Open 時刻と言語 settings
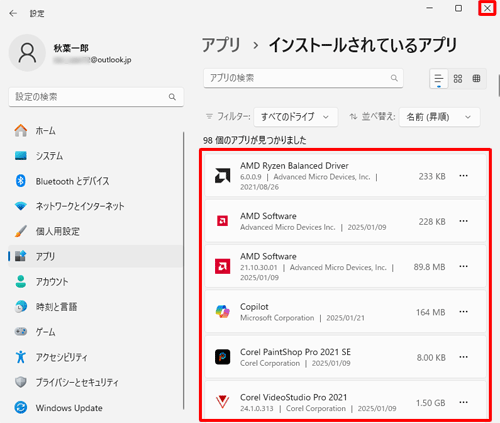This screenshot has width=500, height=423. pyautogui.click(x=95, y=307)
